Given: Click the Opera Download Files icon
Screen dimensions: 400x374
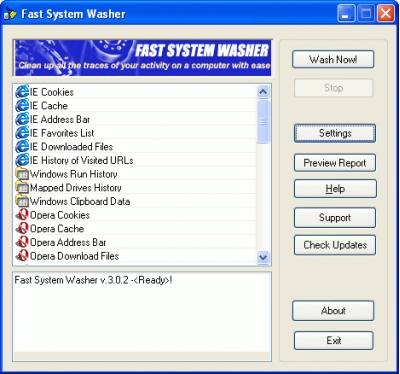Looking at the screenshot, I should tap(22, 256).
